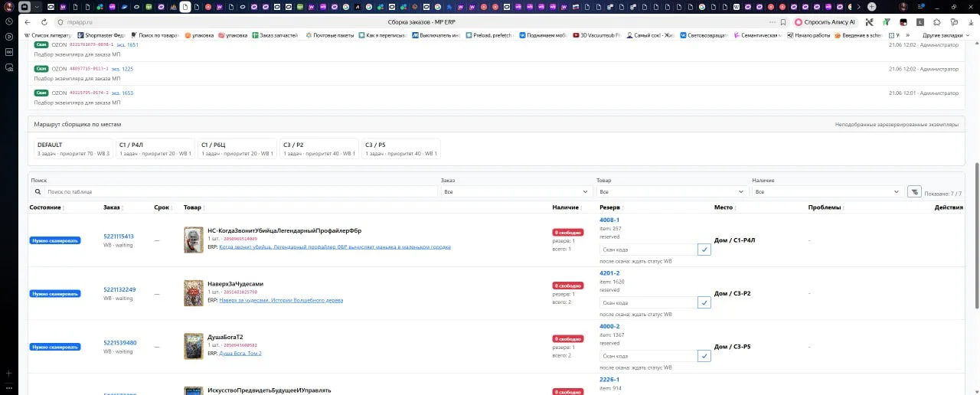Reload the page with browser refresh icon

point(44,22)
